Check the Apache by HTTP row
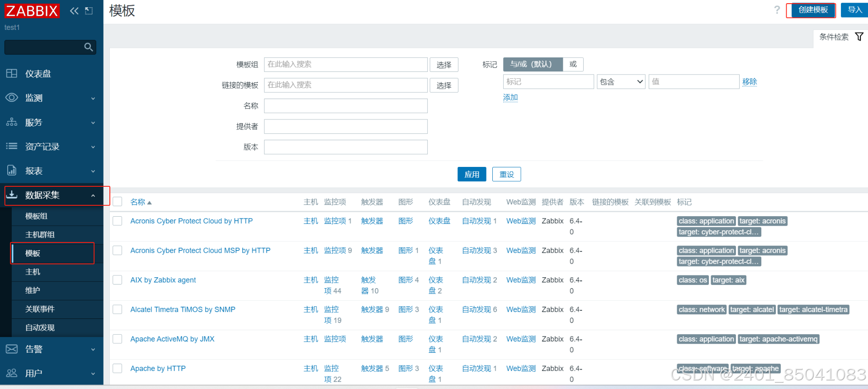The width and height of the screenshot is (868, 389). pos(118,368)
